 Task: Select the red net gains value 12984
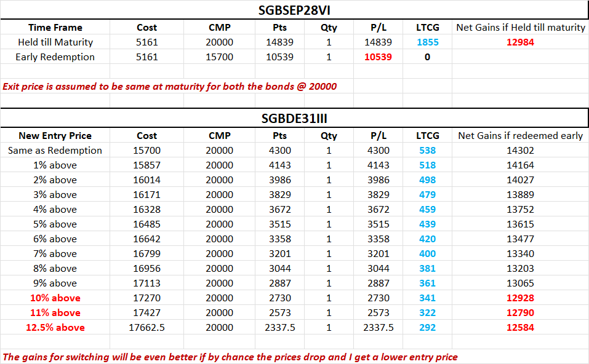[520, 42]
